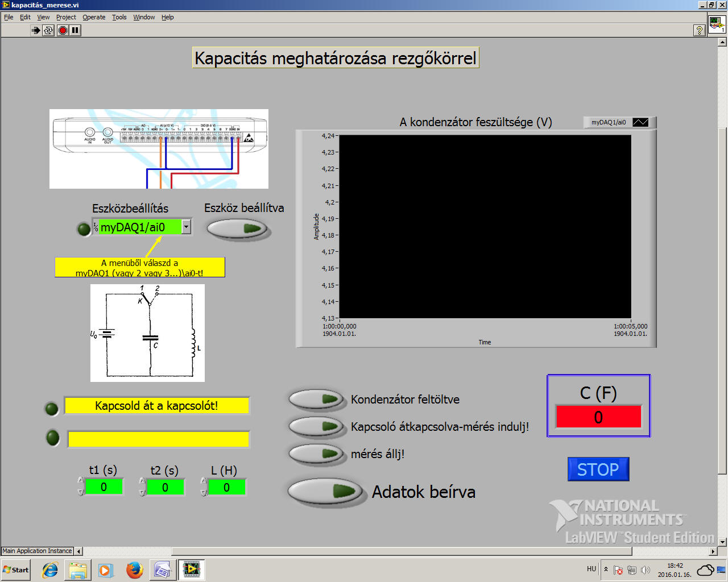Open Internet Explorer from the taskbar
The image size is (728, 582).
[x=50, y=569]
